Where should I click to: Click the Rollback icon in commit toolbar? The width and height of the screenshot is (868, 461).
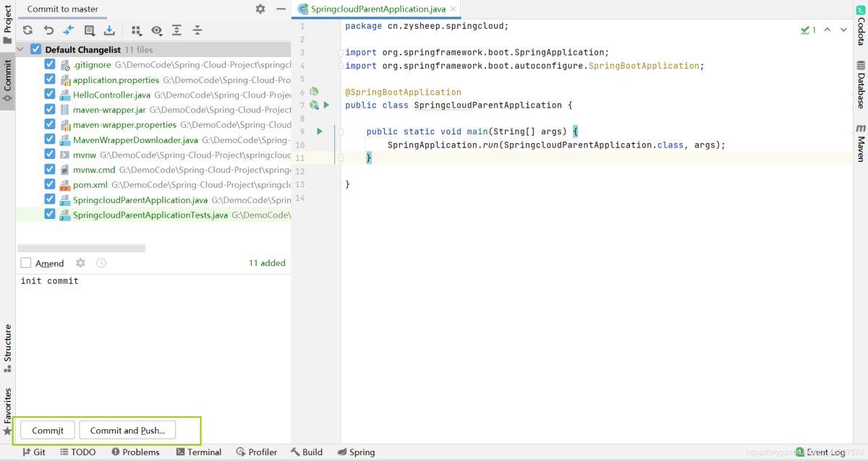[x=48, y=30]
